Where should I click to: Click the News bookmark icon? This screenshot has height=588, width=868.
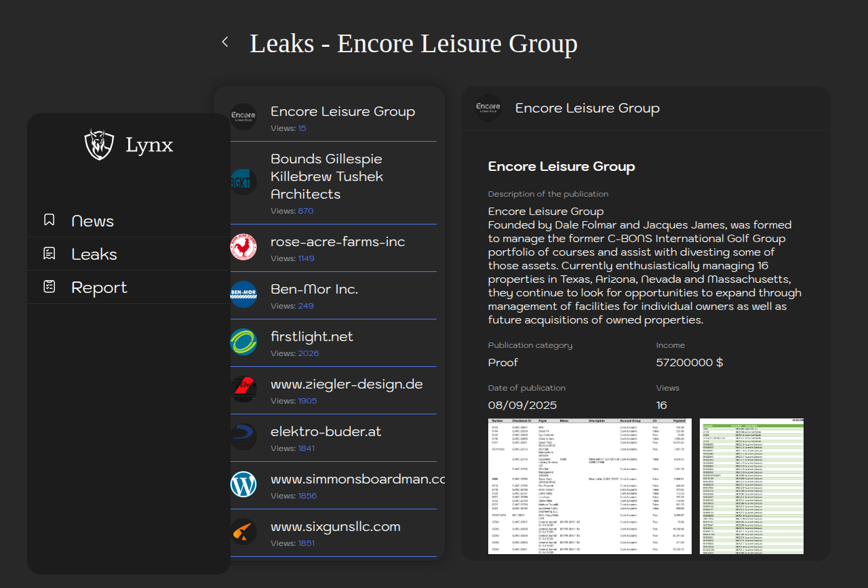pos(49,220)
